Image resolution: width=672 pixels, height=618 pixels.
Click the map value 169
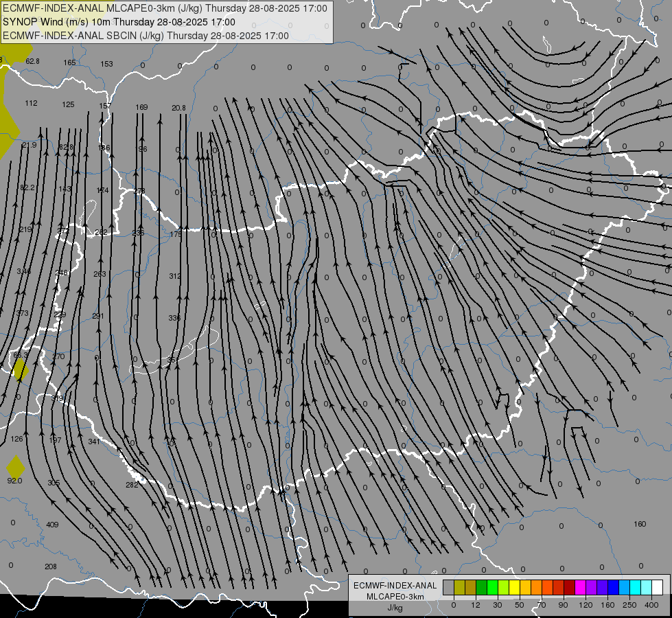click(142, 107)
